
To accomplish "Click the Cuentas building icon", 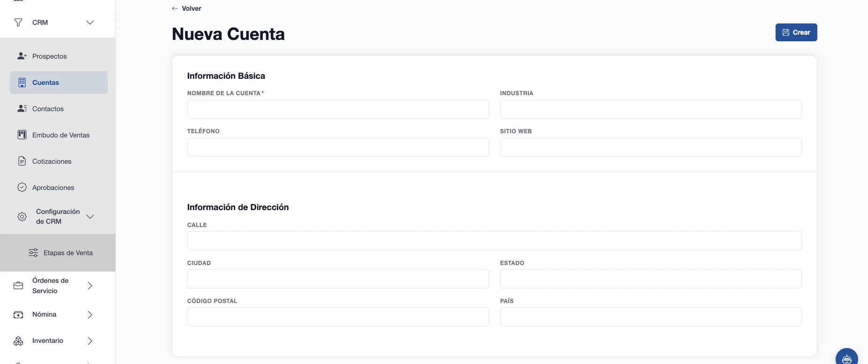I will pyautogui.click(x=22, y=83).
